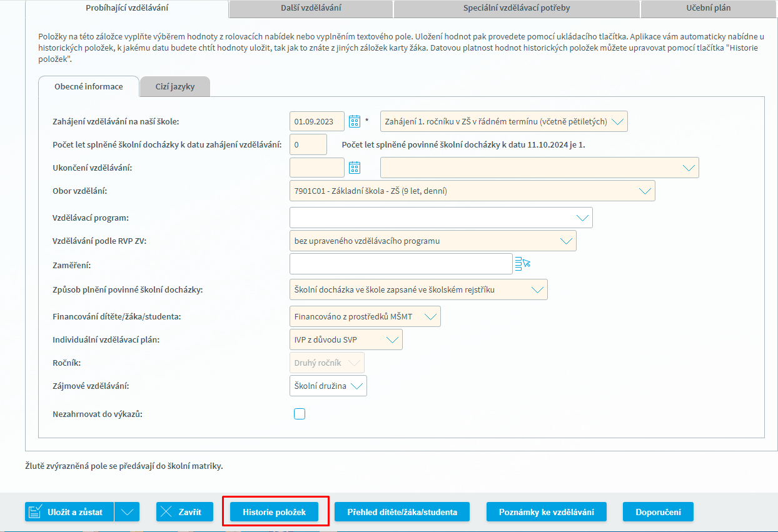Open calendar picker for Zahájení vzdělávání date
778x532 pixels.
click(x=355, y=121)
